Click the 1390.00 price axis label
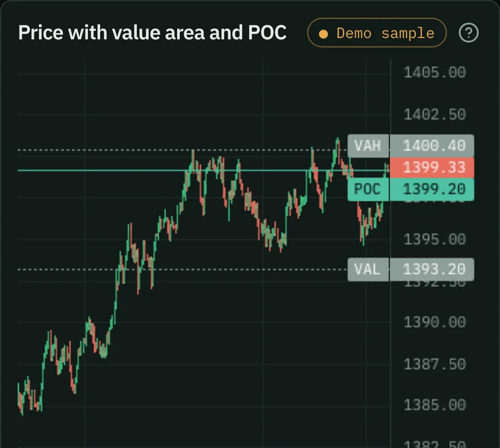Screen dimensions: 500x448 (435, 323)
